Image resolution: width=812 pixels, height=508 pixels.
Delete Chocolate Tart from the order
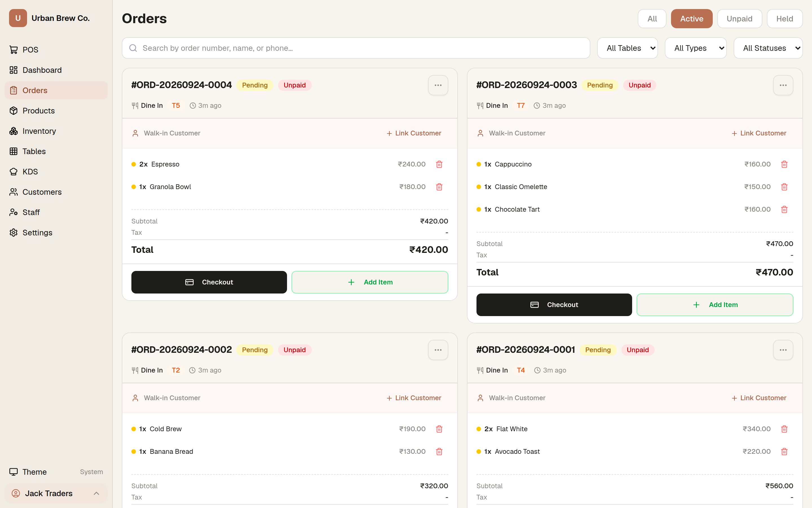tap(784, 209)
